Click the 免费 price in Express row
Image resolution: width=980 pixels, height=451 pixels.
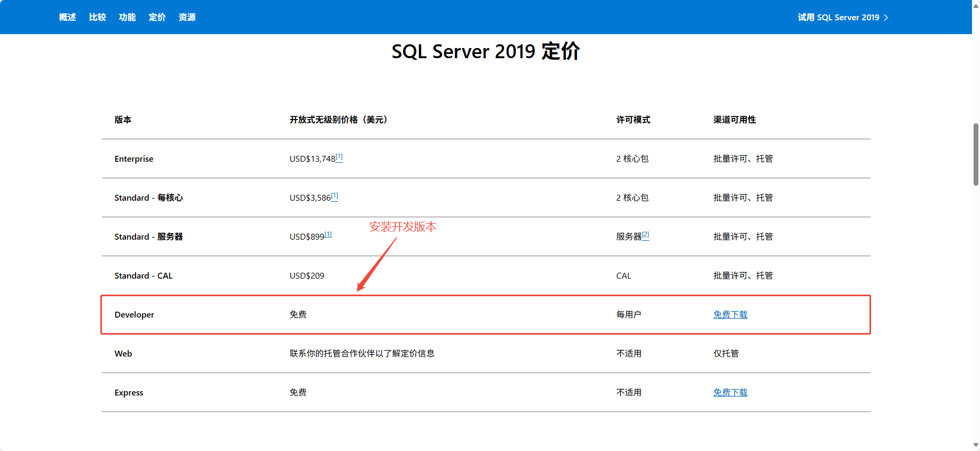tap(298, 392)
